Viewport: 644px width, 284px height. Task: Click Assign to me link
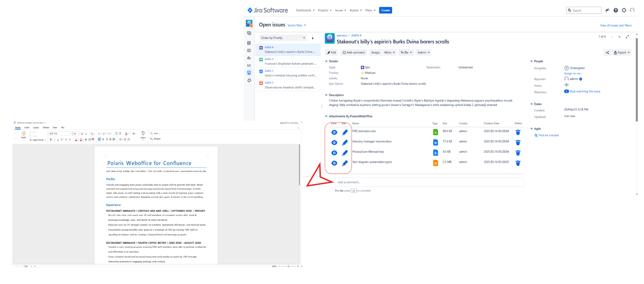(x=572, y=74)
